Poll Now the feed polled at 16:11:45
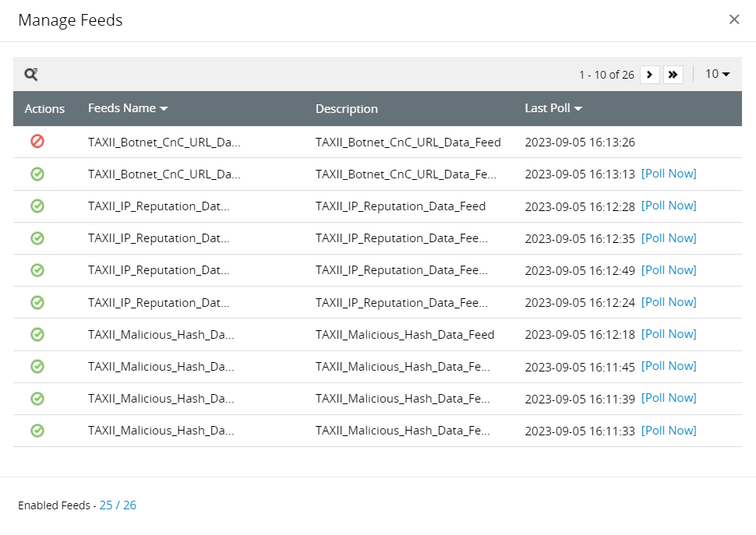The width and height of the screenshot is (756, 535). (x=669, y=365)
